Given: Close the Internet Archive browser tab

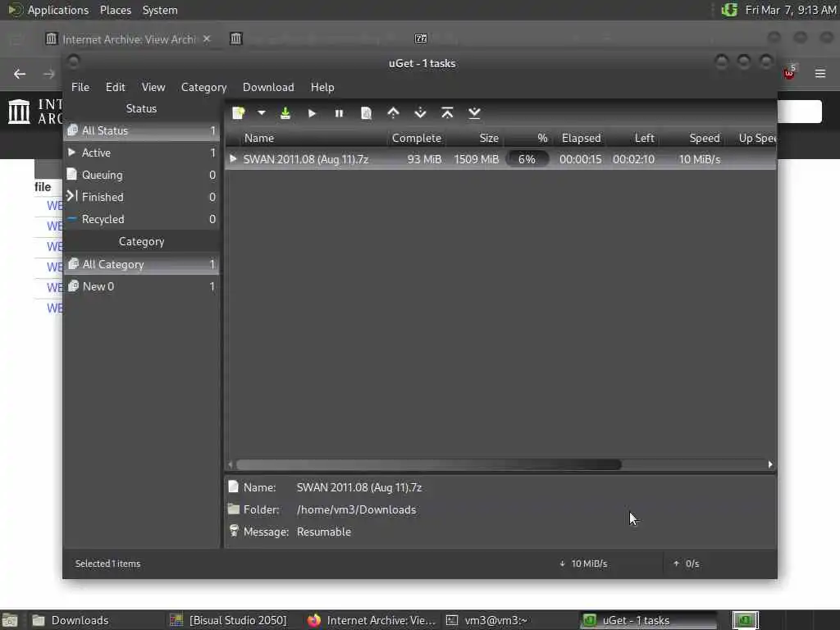Looking at the screenshot, I should point(207,39).
